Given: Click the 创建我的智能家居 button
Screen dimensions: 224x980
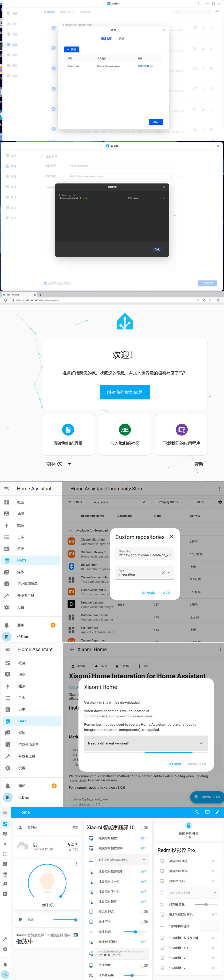Looking at the screenshot, I should (125, 392).
